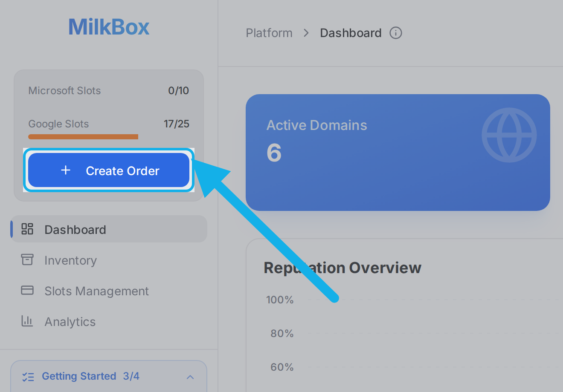The width and height of the screenshot is (563, 392).
Task: Click the Getting Started checklist icon
Action: click(28, 377)
